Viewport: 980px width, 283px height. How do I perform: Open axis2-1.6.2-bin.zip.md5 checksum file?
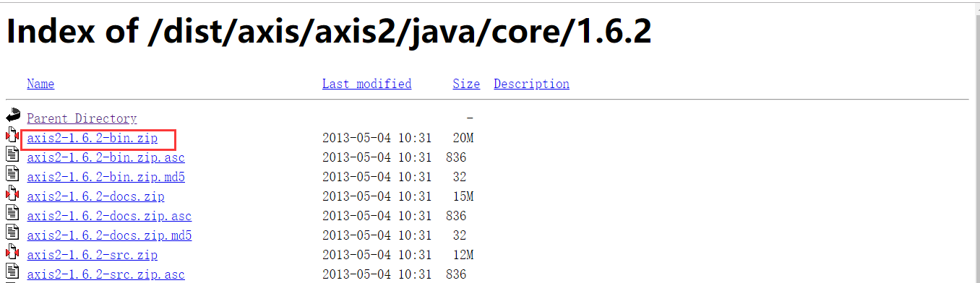(106, 177)
